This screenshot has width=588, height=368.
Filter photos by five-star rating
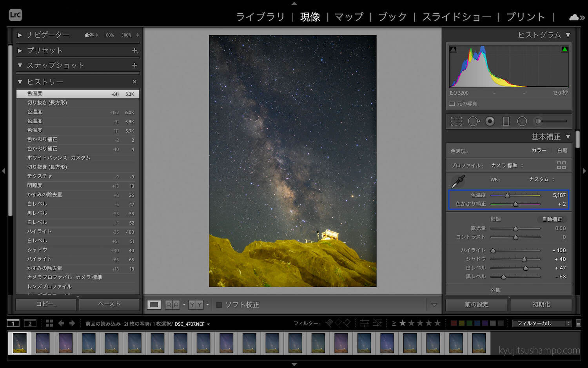point(437,323)
